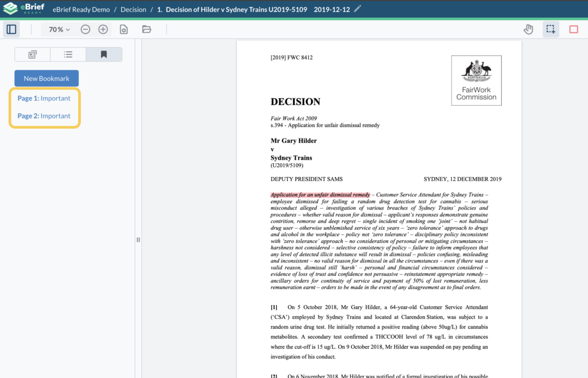Click the date 2019-12-12 in header

332,9
